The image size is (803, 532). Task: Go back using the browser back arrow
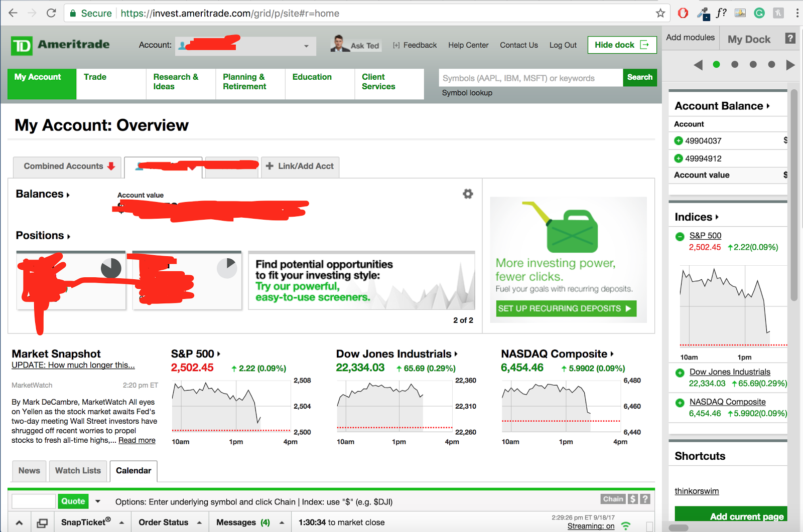(13, 13)
